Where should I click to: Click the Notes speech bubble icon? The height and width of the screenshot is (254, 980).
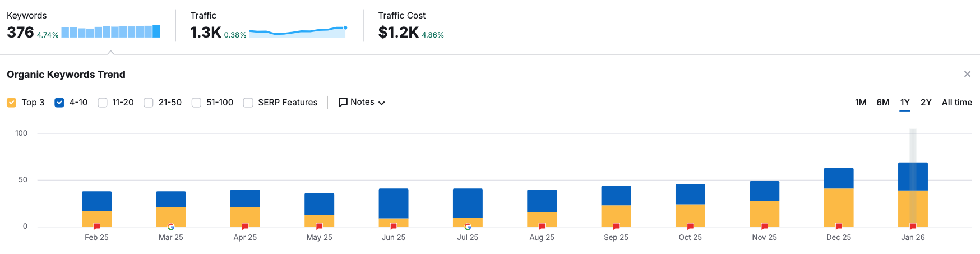[343, 102]
